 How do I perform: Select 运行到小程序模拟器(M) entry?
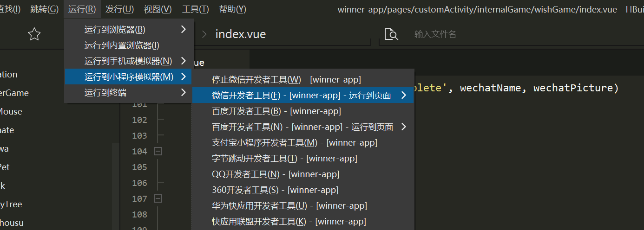(128, 77)
